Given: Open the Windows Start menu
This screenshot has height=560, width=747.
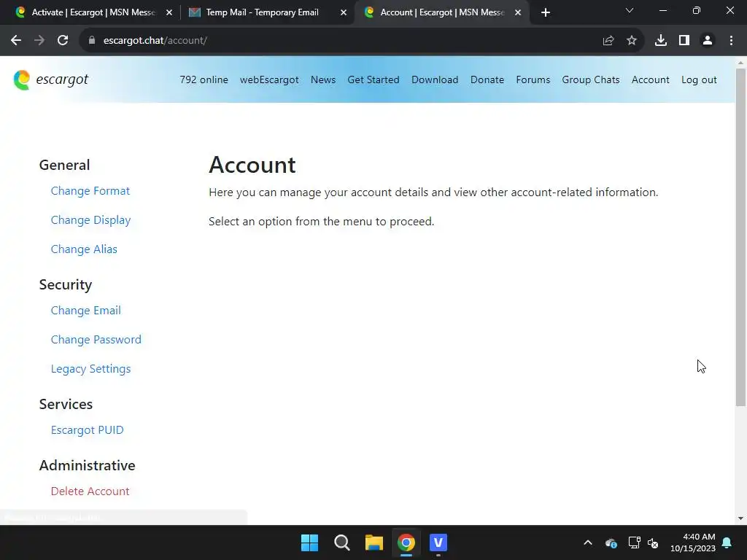Looking at the screenshot, I should pos(309,542).
